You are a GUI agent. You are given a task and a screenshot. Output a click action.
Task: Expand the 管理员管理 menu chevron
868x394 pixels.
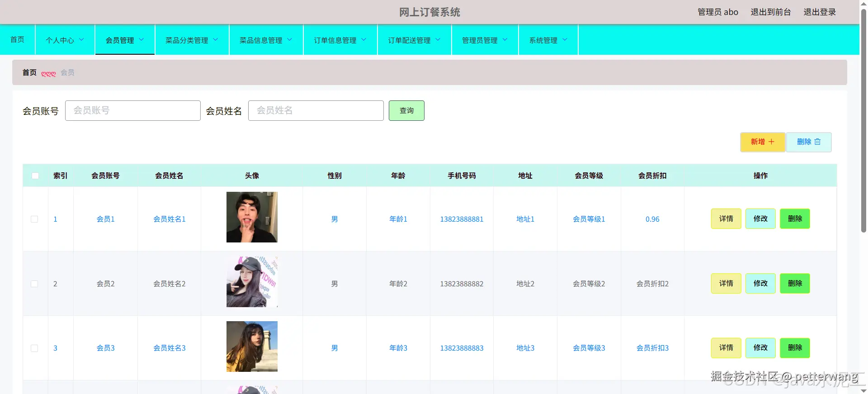click(505, 40)
